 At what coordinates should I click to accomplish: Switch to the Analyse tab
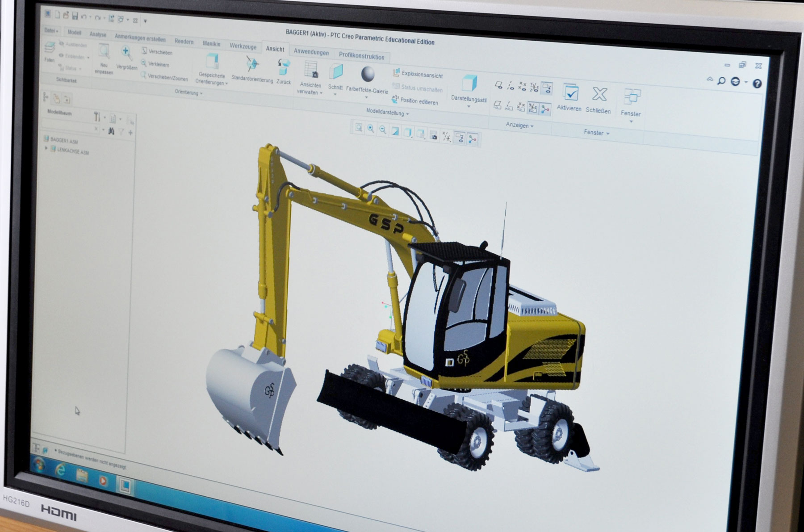[98, 34]
